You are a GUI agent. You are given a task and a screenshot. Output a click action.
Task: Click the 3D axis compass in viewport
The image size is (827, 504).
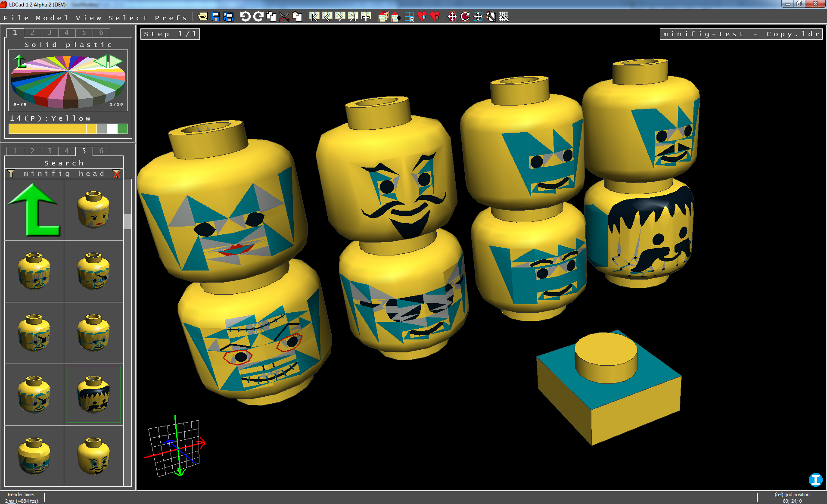(174, 446)
